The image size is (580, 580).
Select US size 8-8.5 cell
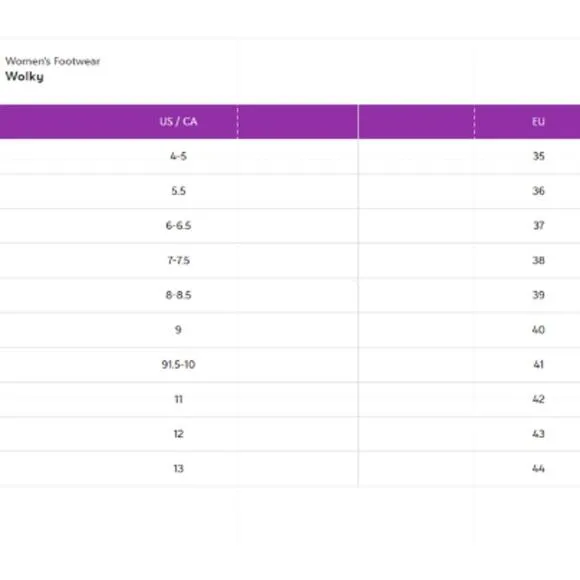coord(178,295)
